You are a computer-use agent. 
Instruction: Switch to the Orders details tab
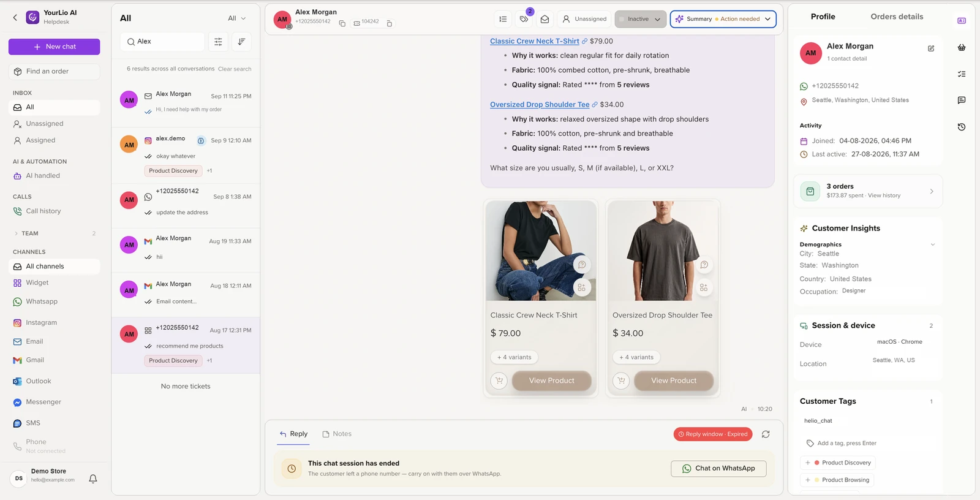click(x=897, y=17)
